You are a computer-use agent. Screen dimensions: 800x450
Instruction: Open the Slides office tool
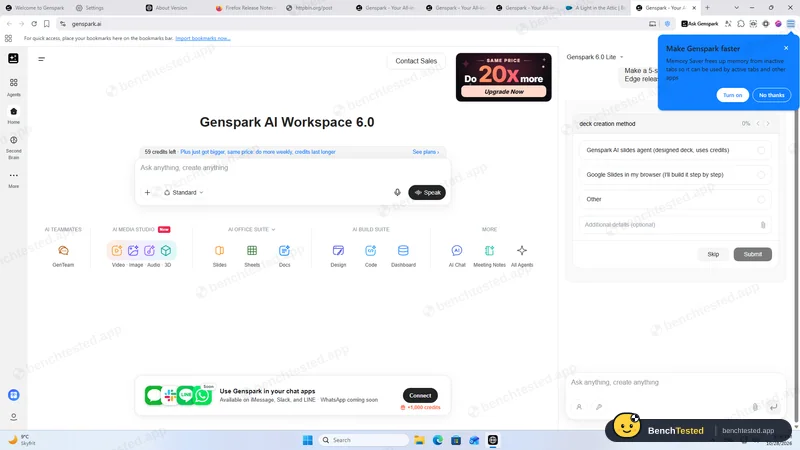[219, 256]
